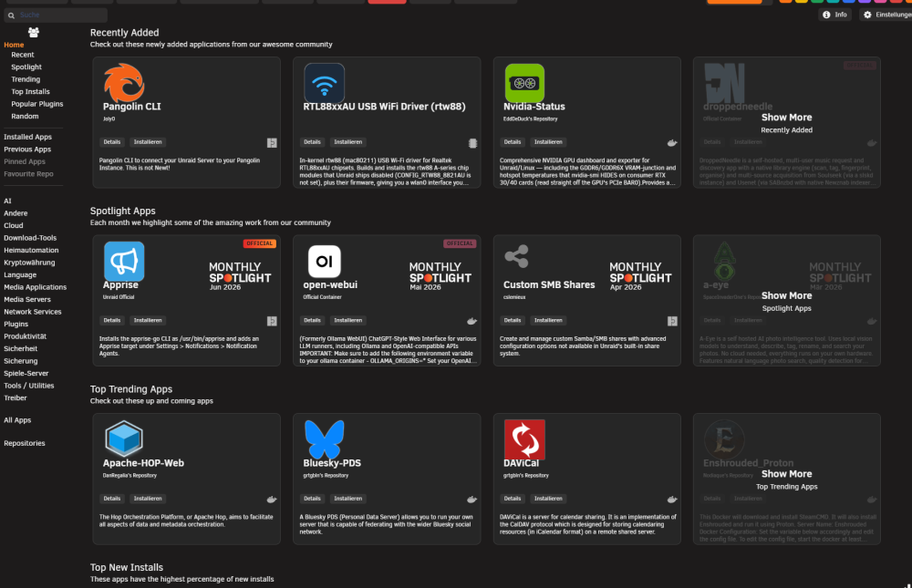
Task: Select Spotlight in the sidebar
Action: point(26,67)
